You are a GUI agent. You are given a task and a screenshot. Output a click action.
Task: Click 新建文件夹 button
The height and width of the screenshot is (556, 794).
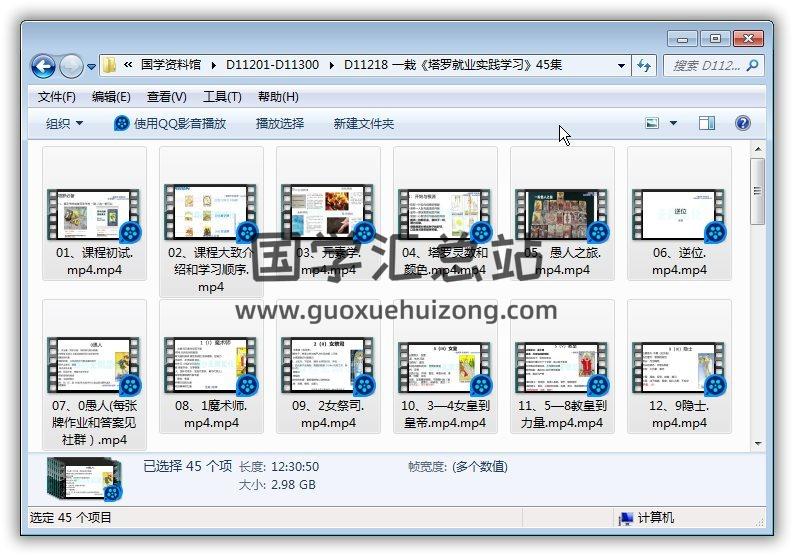coord(364,123)
